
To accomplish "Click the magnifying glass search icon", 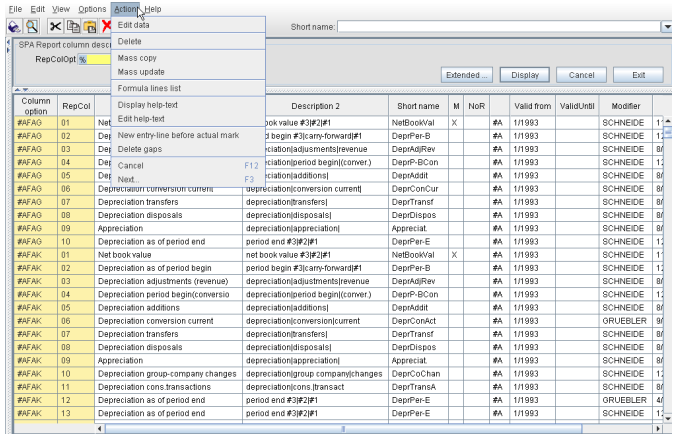I will pyautogui.click(x=31, y=27).
